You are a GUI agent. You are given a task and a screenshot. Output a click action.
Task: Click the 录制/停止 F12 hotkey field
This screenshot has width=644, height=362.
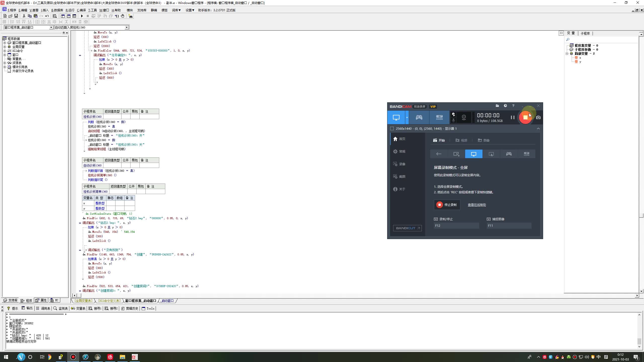pyautogui.click(x=456, y=225)
